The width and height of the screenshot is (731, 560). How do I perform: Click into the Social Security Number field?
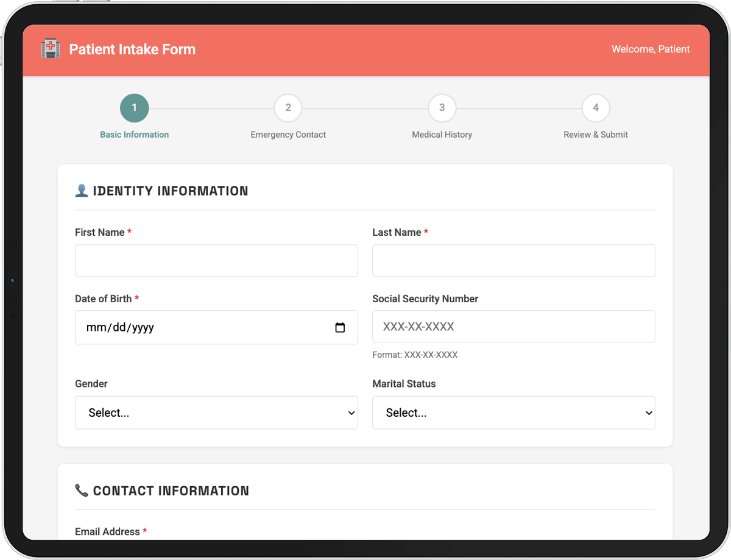coord(514,327)
